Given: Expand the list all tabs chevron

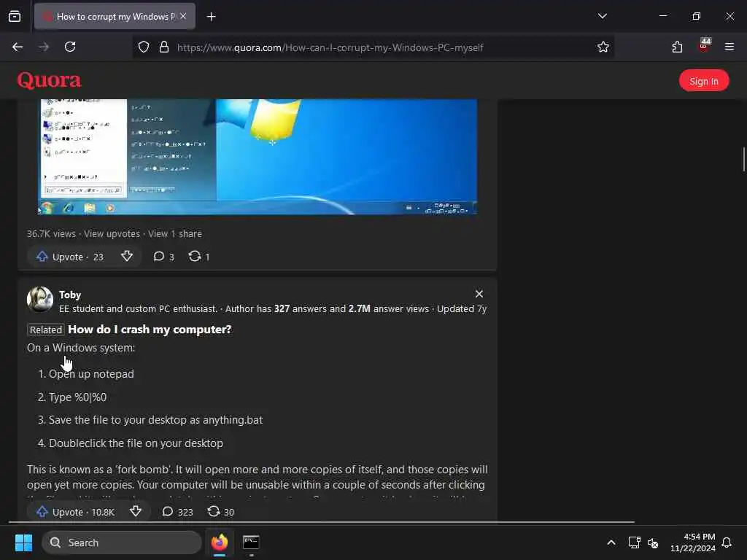Looking at the screenshot, I should 602,16.
